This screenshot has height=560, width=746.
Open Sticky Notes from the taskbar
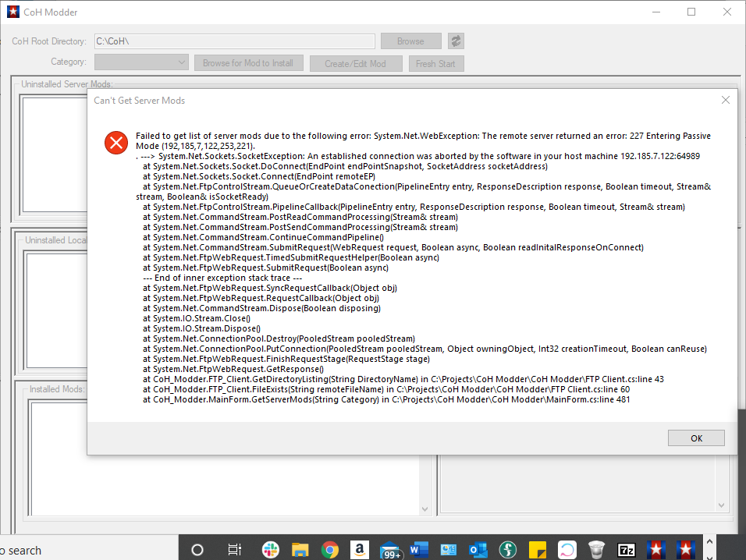point(538,550)
